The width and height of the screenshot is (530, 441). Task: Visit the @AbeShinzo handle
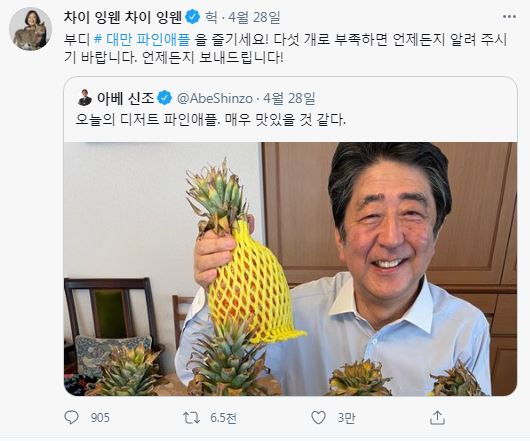[215, 98]
